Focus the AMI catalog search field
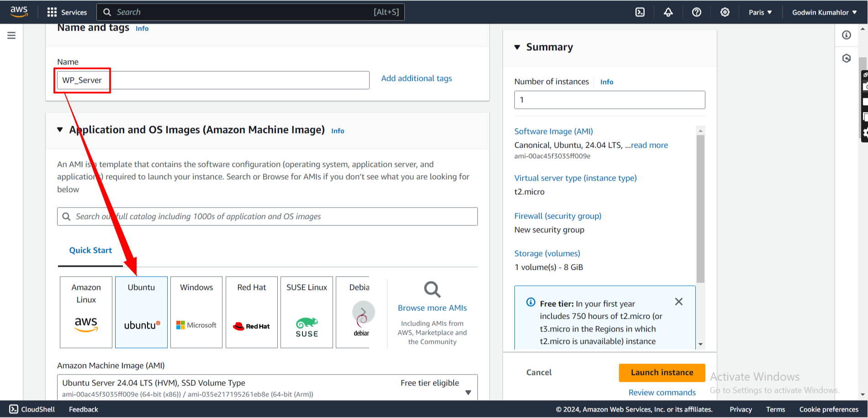The image size is (868, 418). click(x=267, y=216)
